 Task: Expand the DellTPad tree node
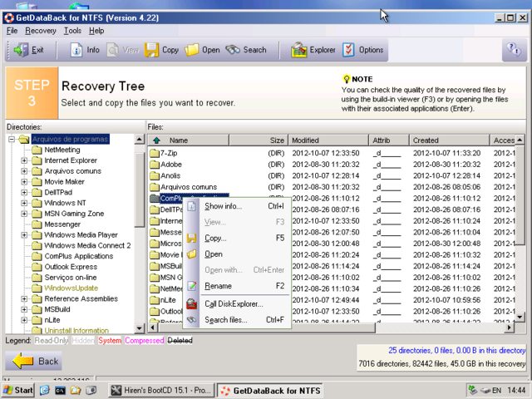tap(24, 192)
